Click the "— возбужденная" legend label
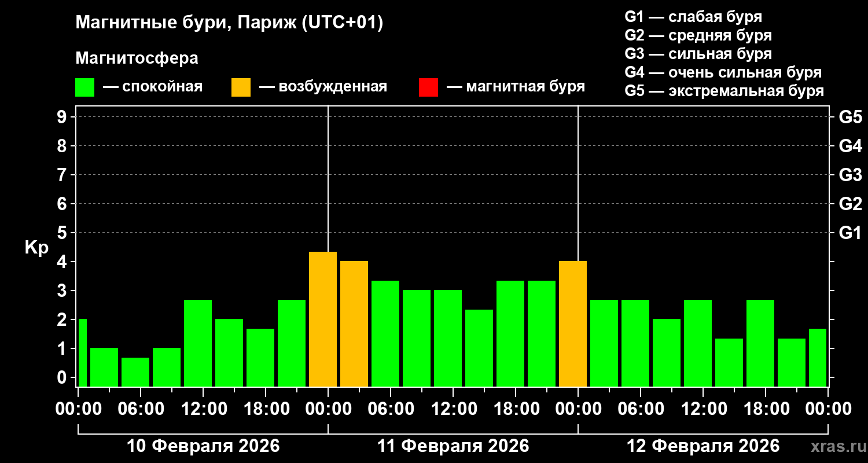This screenshot has width=868, height=463. [323, 87]
